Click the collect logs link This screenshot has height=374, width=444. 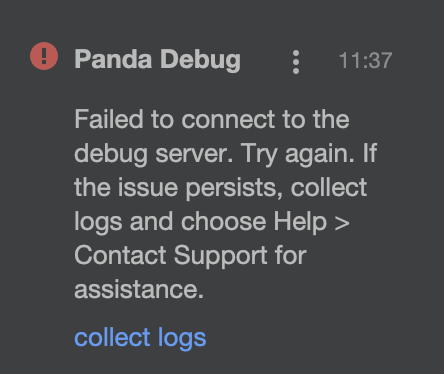(x=140, y=338)
